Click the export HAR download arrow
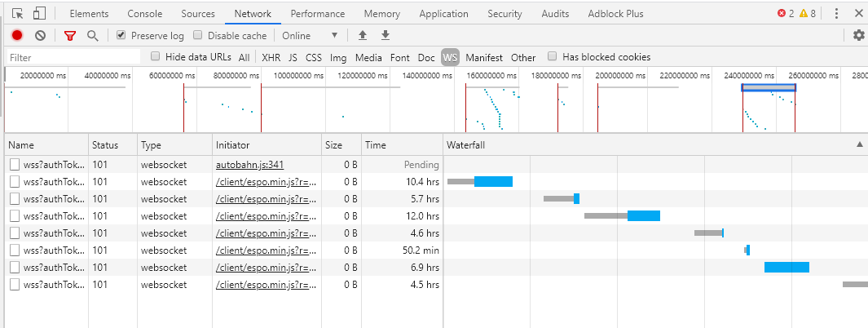 point(386,36)
